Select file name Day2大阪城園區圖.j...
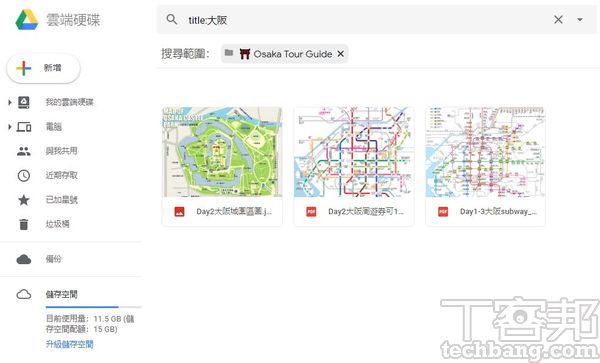This screenshot has height=363, width=600. tap(234, 212)
